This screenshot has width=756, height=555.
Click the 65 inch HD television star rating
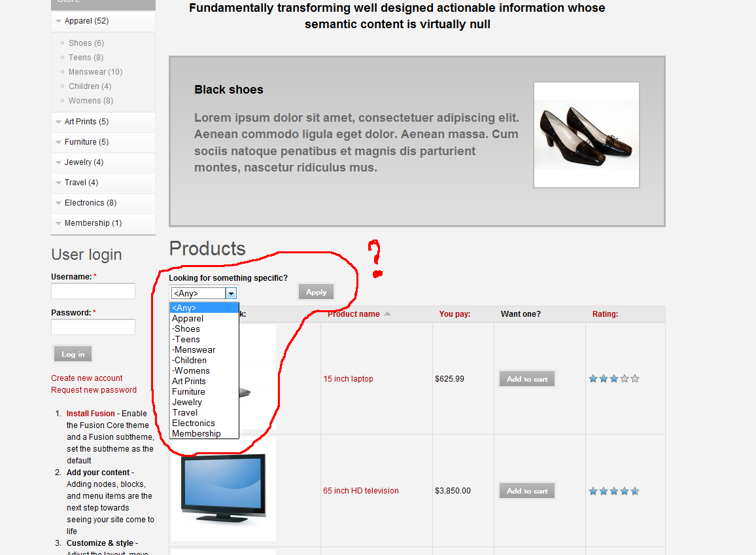tap(613, 491)
